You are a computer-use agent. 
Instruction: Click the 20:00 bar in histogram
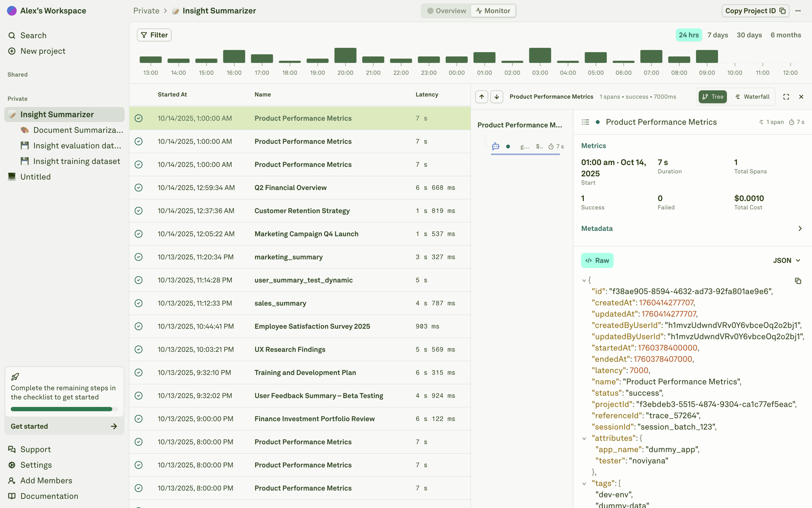[x=346, y=55]
